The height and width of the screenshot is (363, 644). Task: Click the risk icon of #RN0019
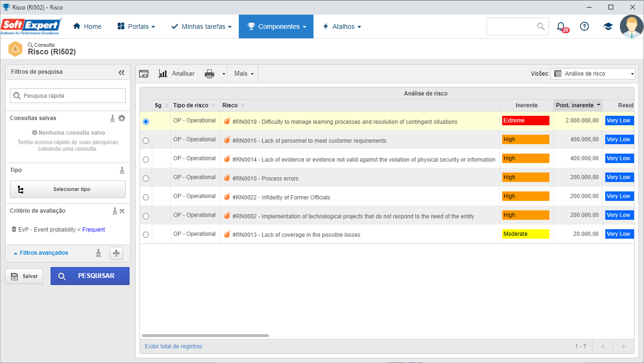(227, 121)
